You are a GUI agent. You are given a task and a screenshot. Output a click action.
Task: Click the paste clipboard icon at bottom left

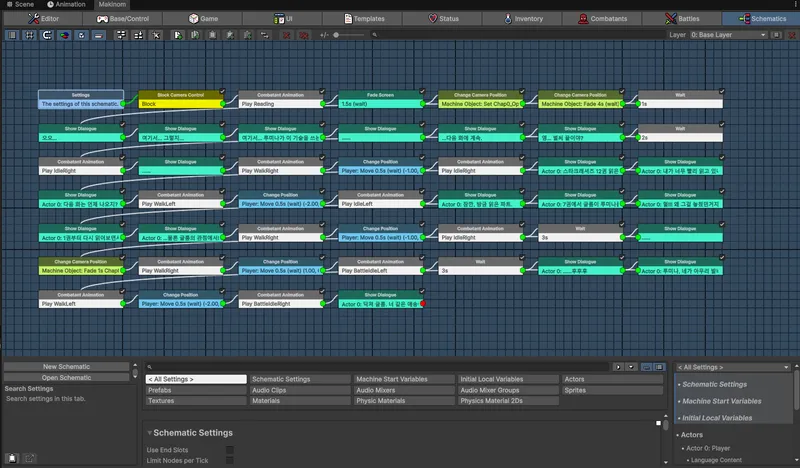tap(12, 458)
